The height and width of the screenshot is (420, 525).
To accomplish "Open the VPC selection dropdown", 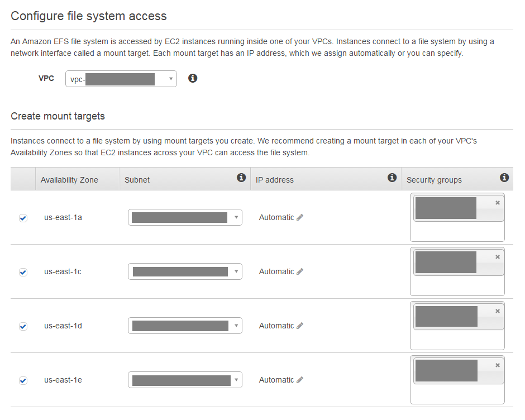I will [x=121, y=79].
